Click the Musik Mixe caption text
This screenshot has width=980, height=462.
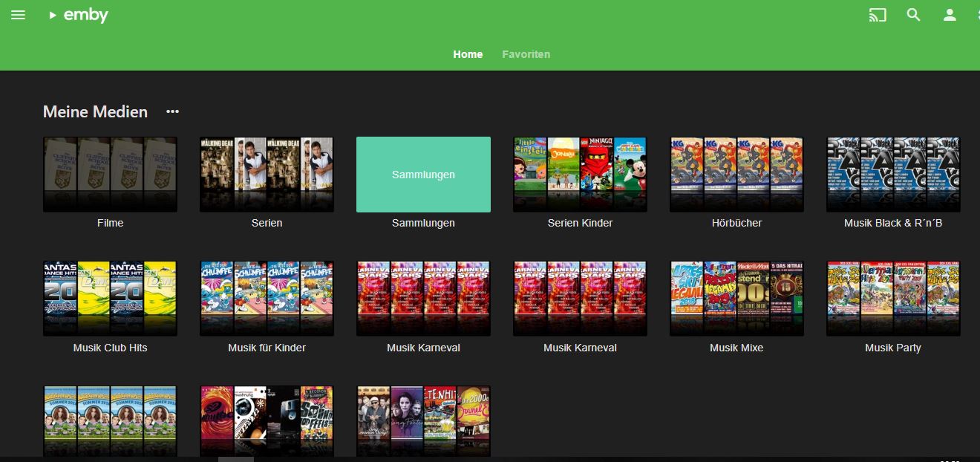click(736, 348)
